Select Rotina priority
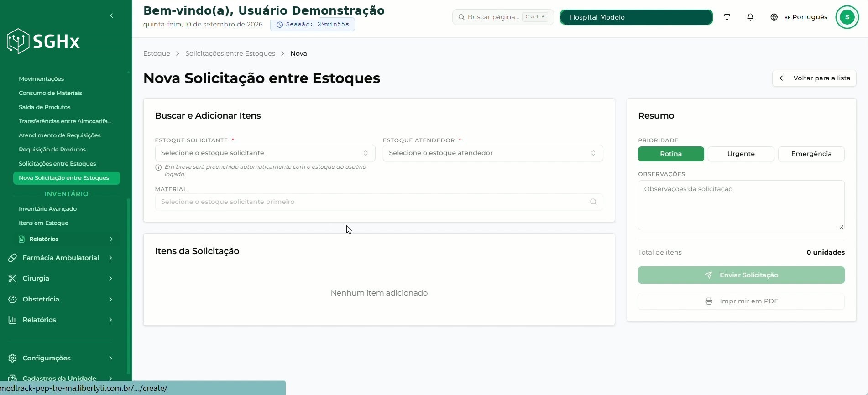The width and height of the screenshot is (868, 395). point(671,154)
